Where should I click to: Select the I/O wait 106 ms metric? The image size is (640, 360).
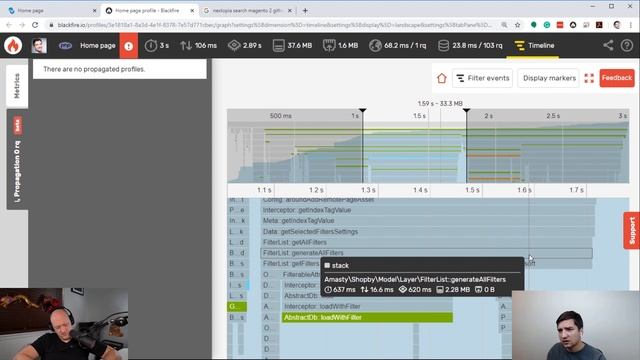[x=199, y=45]
